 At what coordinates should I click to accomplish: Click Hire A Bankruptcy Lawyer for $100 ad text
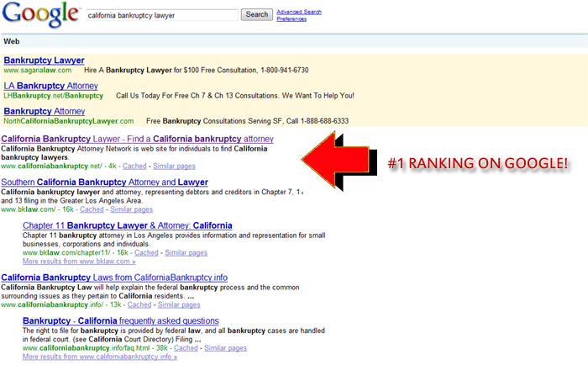(196, 70)
